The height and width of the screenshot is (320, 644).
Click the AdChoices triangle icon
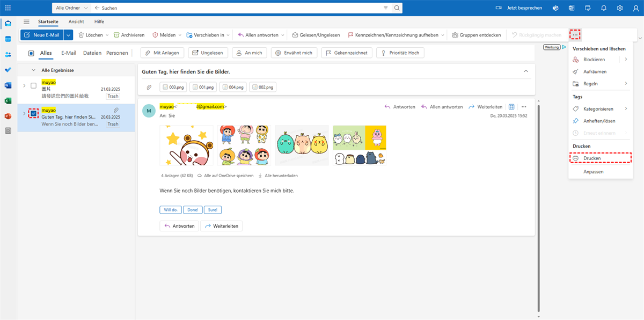coord(565,47)
